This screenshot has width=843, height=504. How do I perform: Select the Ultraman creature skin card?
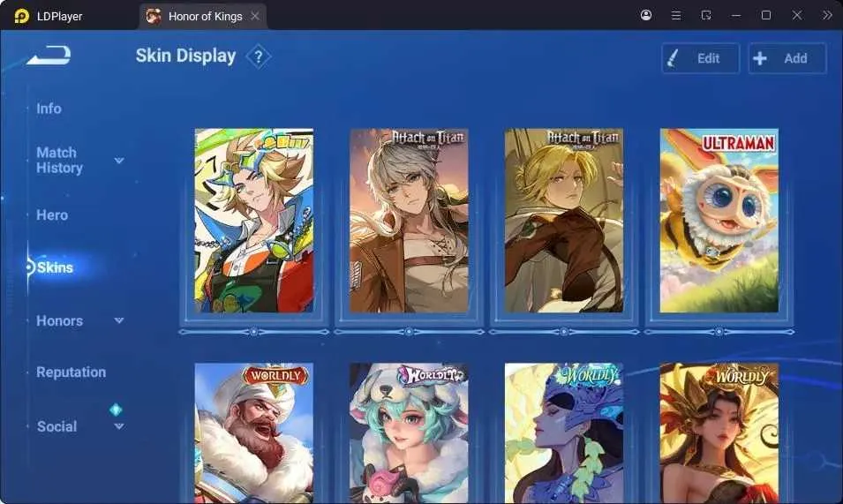click(719, 221)
